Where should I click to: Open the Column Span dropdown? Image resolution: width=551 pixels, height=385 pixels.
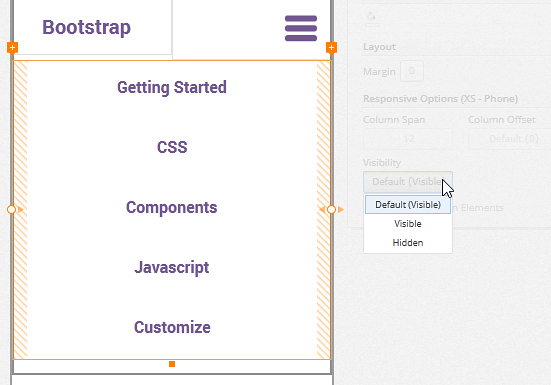click(408, 139)
